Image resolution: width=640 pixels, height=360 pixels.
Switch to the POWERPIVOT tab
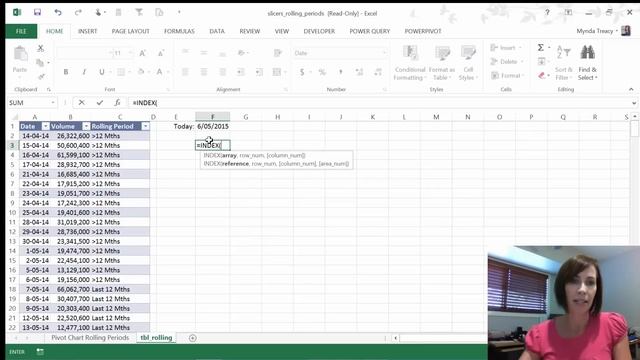coord(423,31)
